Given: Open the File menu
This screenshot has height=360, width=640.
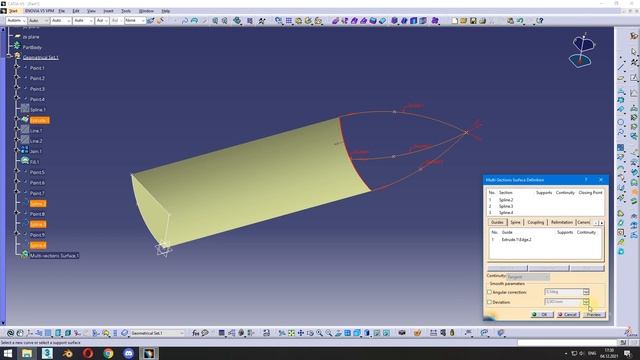Looking at the screenshot, I should tap(62, 11).
